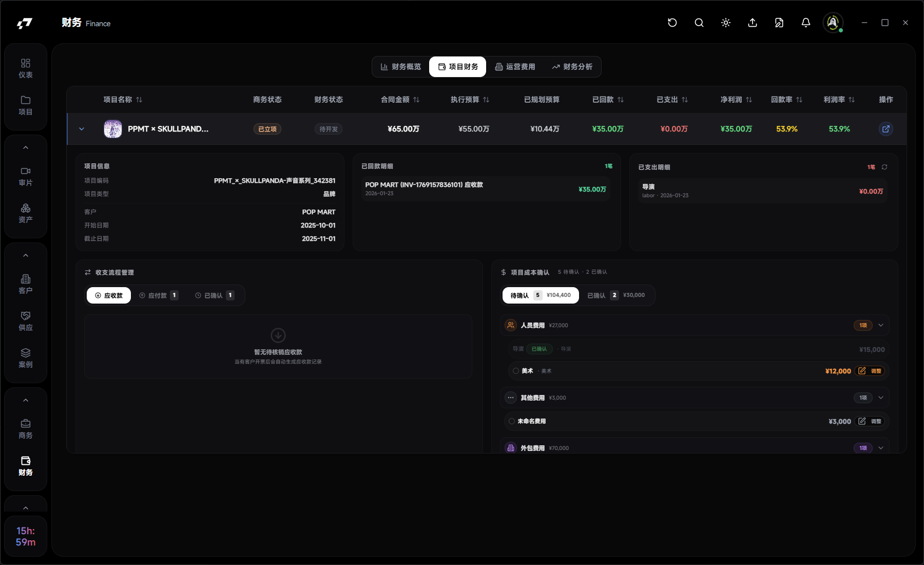Refresh the 已支出明细 panel

(884, 167)
